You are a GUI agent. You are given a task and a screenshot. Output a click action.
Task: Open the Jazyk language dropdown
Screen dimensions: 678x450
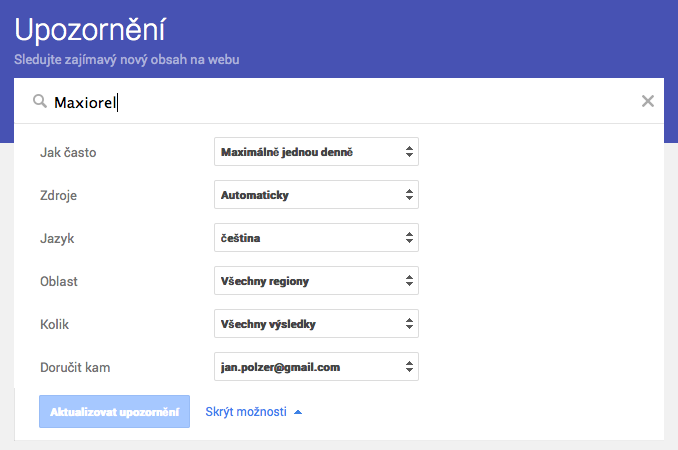point(316,238)
